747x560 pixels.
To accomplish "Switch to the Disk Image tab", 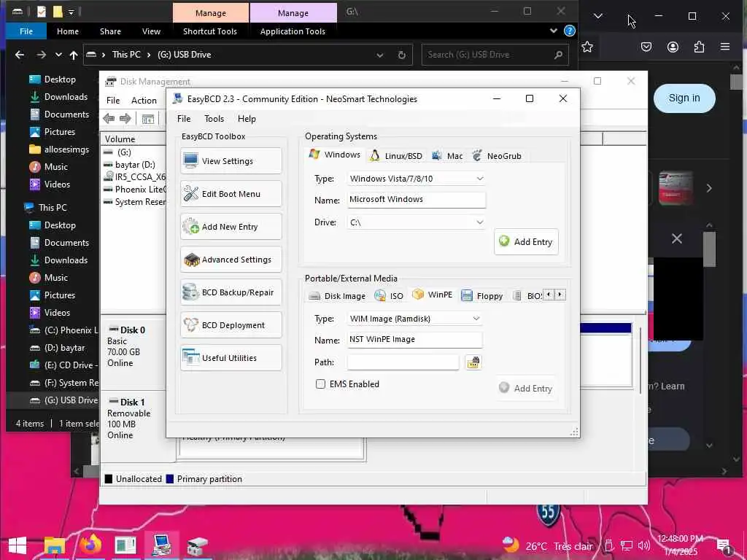I will click(x=337, y=296).
